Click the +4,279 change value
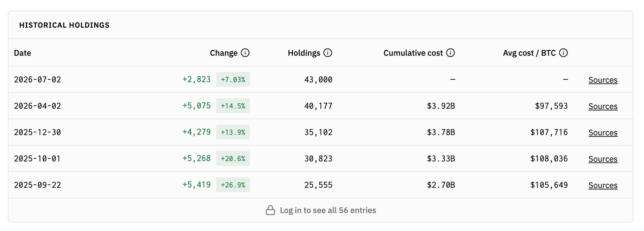This screenshot has width=644, height=231. coord(197,132)
